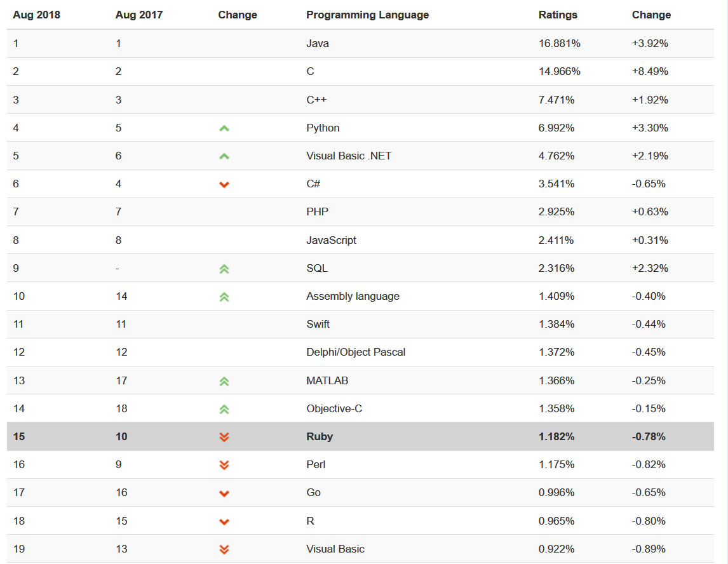Click double up arrow in Assembly language row
This screenshot has width=728, height=564.
pyautogui.click(x=224, y=297)
